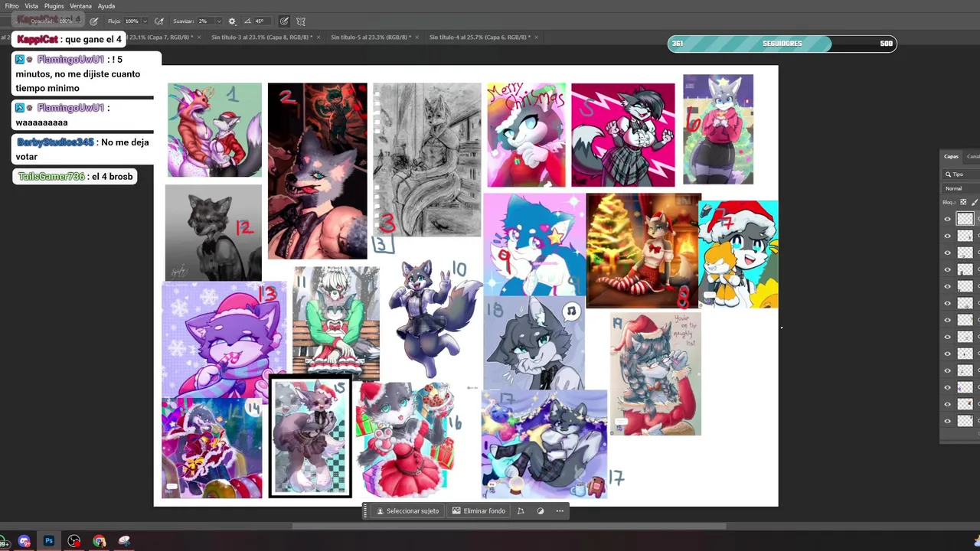
Task: Open Discord from the taskbar
Action: [x=24, y=541]
